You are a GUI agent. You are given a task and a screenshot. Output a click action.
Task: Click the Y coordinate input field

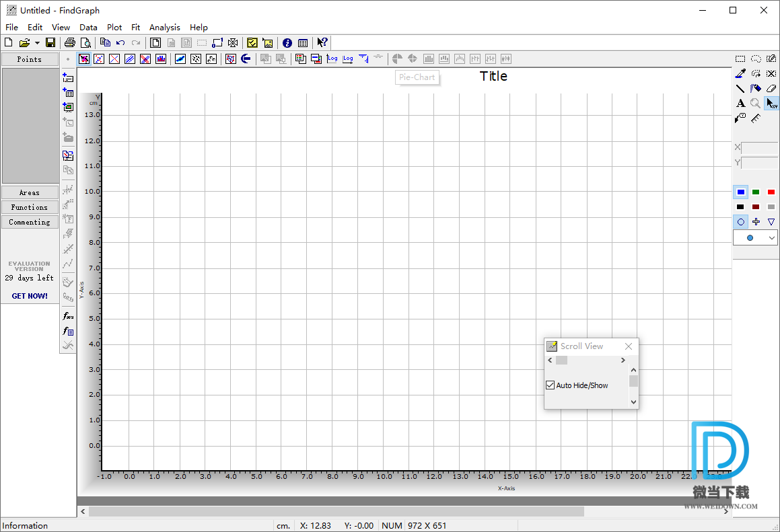coord(760,163)
